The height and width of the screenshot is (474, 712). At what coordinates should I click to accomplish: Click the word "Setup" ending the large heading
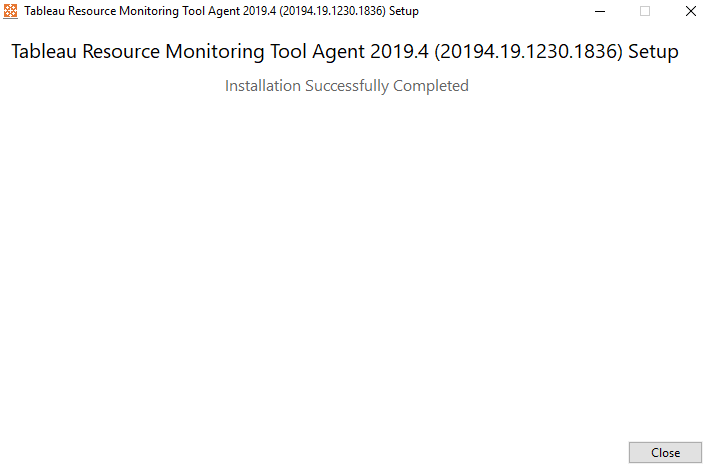click(653, 52)
